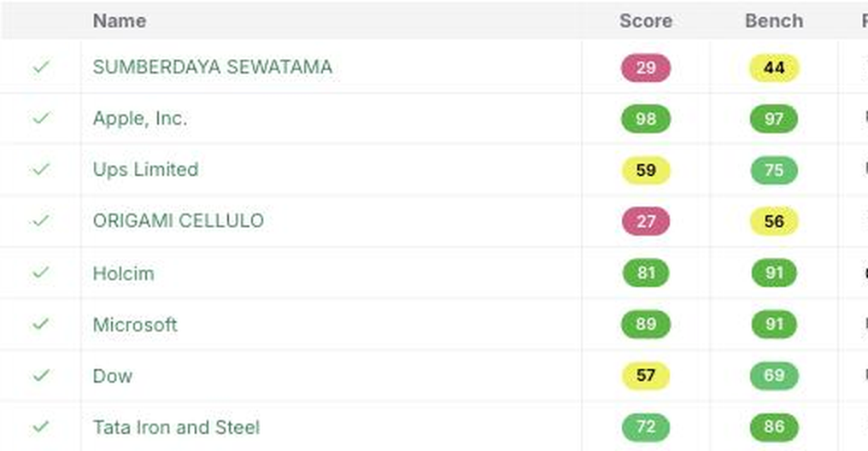
Task: Click Dow's Bench badge showing 69
Action: [x=774, y=375]
